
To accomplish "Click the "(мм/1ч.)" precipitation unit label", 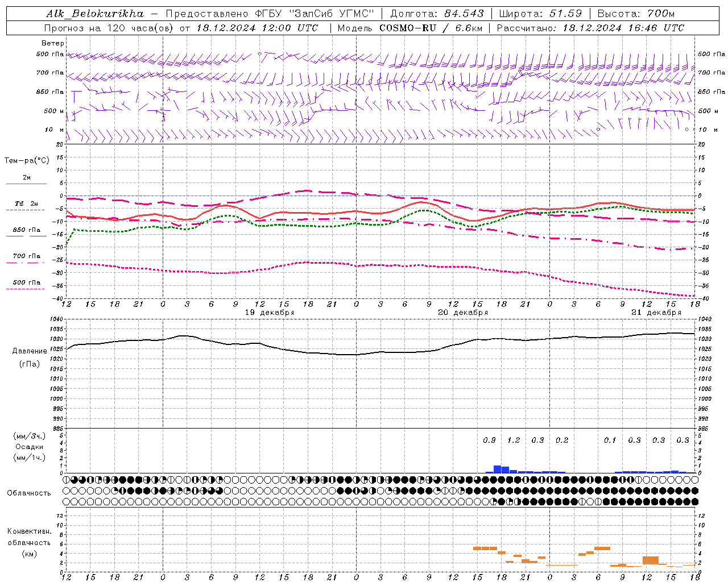I will pyautogui.click(x=30, y=458).
